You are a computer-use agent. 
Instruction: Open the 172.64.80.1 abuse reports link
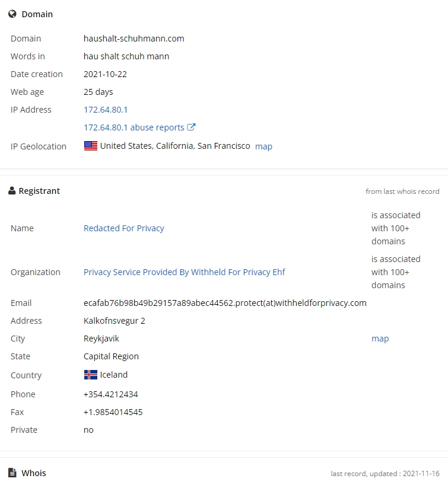click(x=134, y=127)
